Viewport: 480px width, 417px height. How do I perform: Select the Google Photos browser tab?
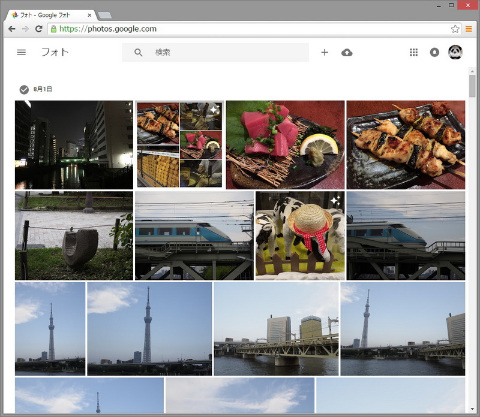(52, 15)
